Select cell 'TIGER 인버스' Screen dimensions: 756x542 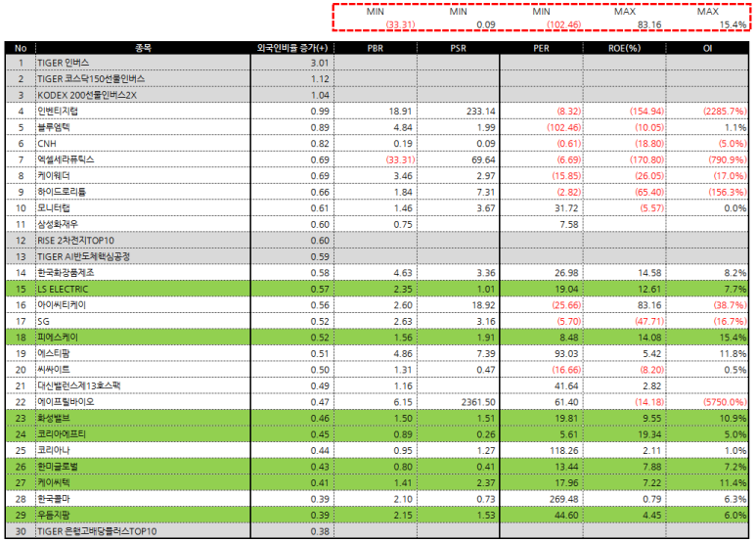click(x=143, y=63)
